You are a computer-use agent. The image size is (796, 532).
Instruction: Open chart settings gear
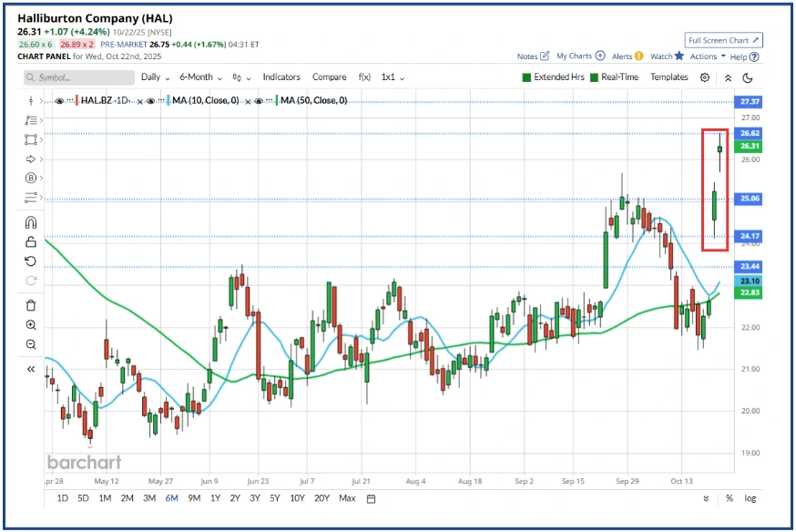pyautogui.click(x=704, y=77)
